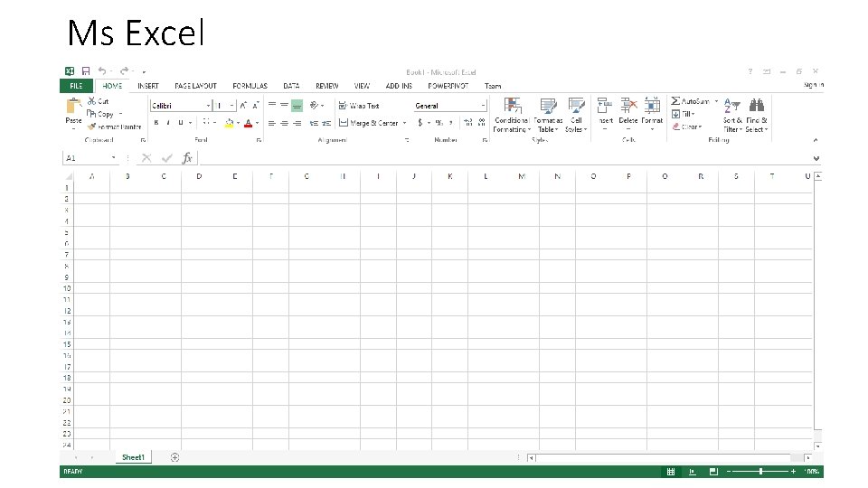Increase font size with the larger A icon

click(243, 105)
